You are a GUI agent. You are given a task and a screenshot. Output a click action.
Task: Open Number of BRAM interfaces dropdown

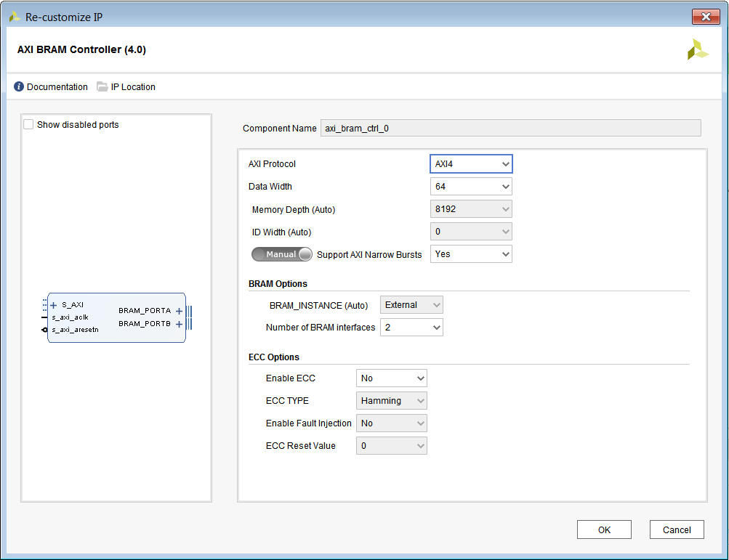[x=411, y=328]
